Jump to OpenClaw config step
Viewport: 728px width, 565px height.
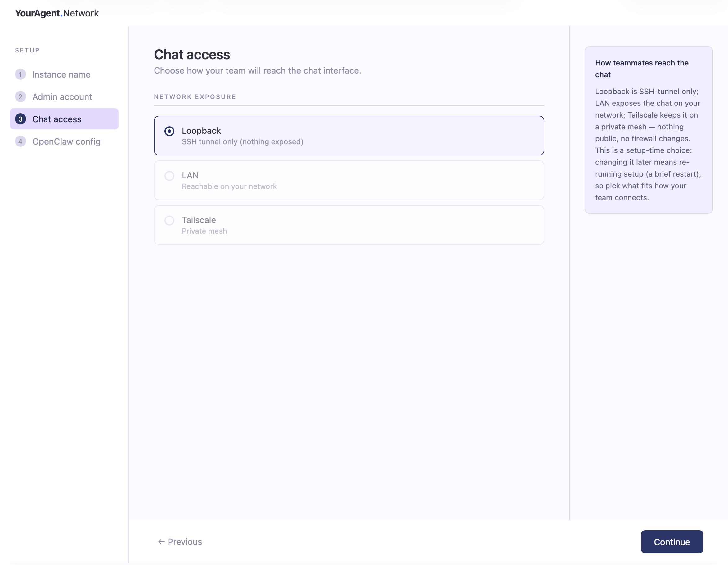(64, 141)
